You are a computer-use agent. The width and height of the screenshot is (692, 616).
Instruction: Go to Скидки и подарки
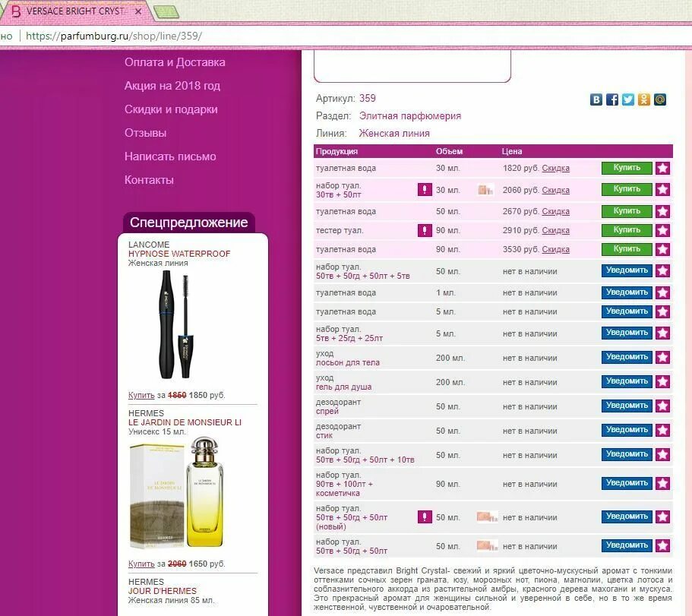(x=171, y=109)
